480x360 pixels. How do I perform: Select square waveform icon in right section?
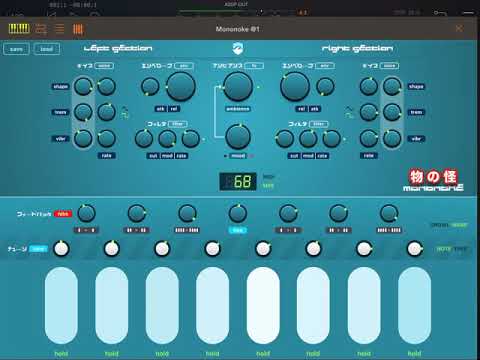click(349, 115)
